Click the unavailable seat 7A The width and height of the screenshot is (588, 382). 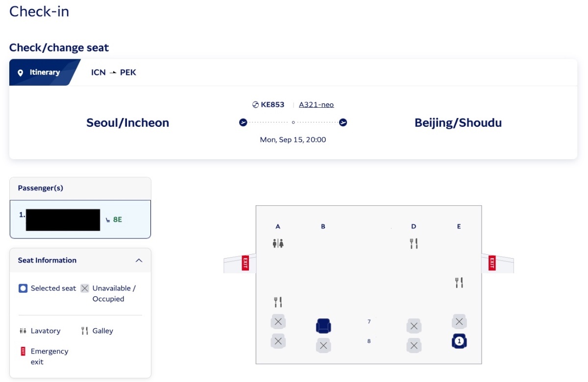point(278,322)
